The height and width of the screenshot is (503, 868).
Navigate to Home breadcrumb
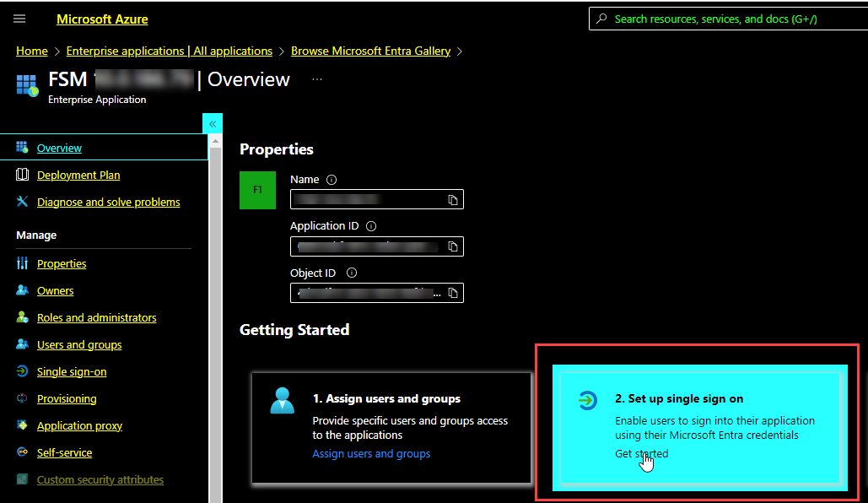tap(32, 51)
